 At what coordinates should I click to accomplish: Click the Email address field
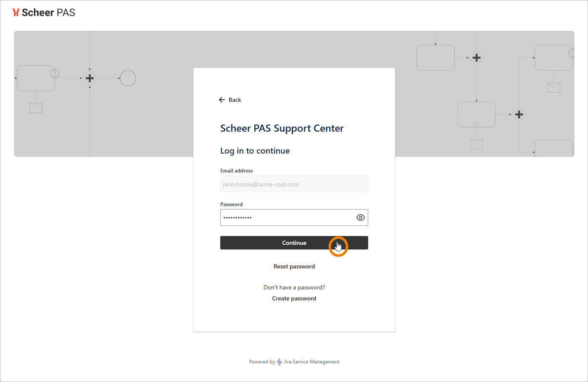294,184
